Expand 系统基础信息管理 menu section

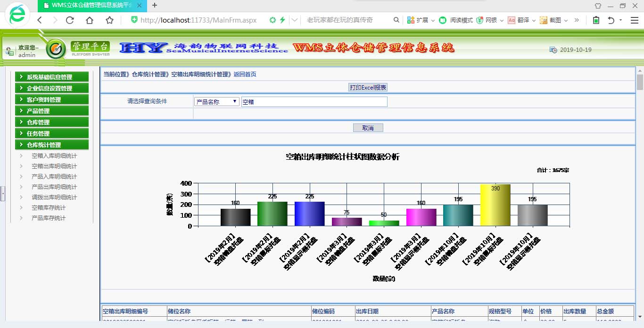52,77
